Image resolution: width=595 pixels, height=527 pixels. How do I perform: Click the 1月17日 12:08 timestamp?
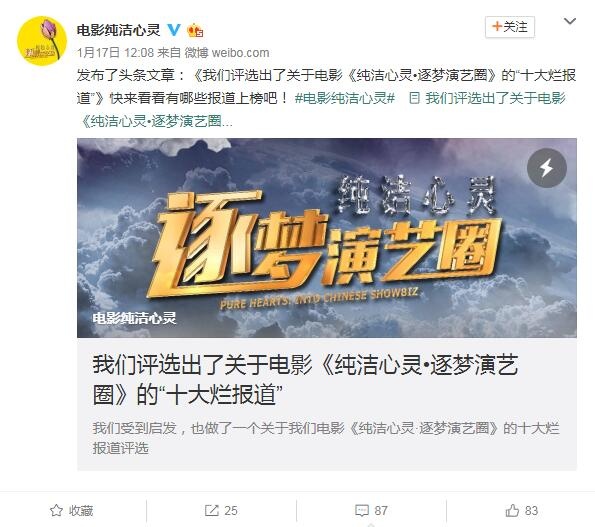pos(115,52)
